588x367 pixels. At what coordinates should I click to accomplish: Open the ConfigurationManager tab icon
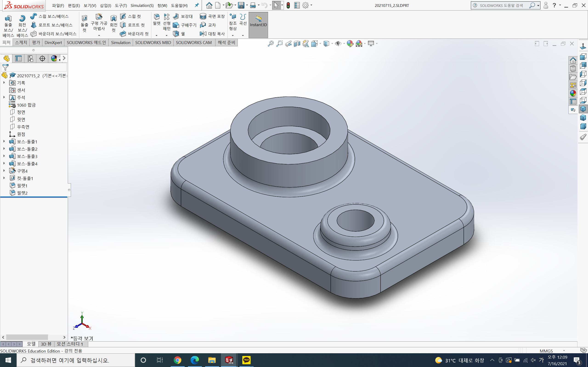click(x=30, y=58)
